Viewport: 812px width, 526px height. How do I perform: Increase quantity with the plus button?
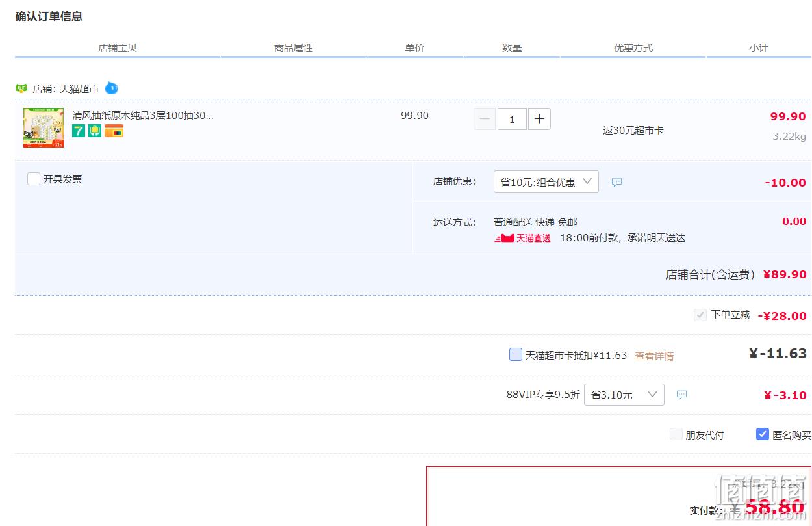coord(539,119)
